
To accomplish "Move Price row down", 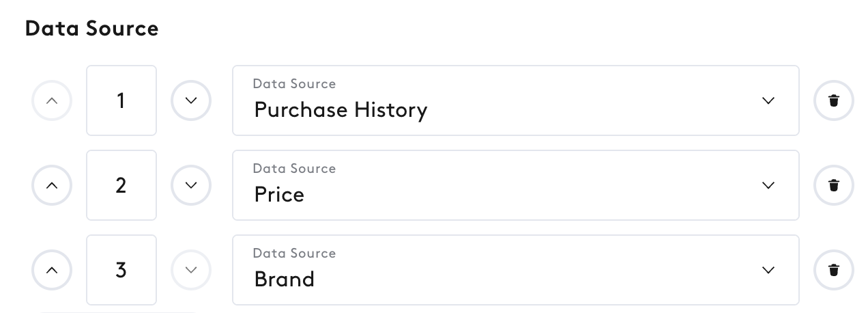I will click(191, 185).
